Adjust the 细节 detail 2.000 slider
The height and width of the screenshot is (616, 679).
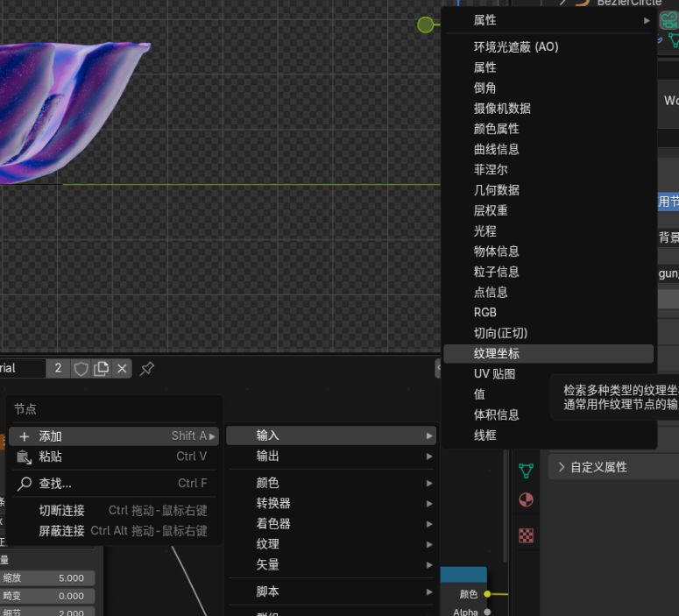point(47,612)
